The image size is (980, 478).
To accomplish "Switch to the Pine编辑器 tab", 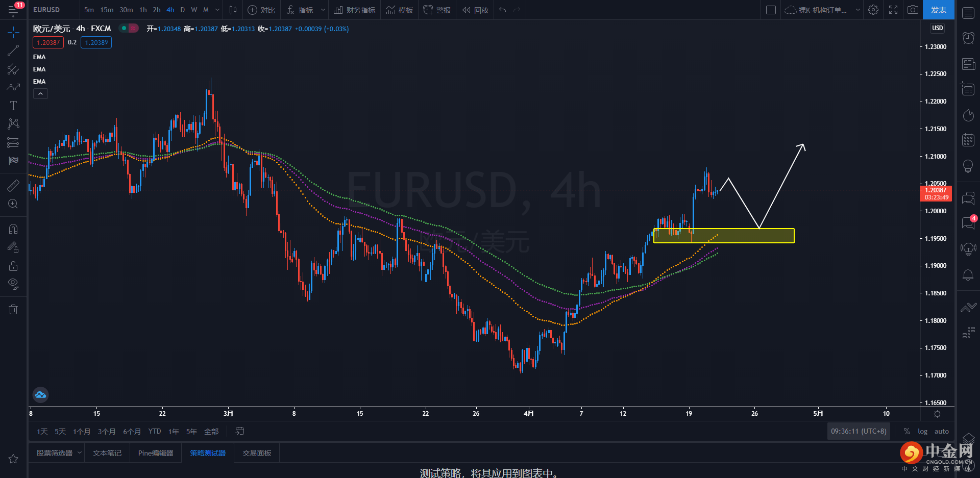I will pos(156,453).
